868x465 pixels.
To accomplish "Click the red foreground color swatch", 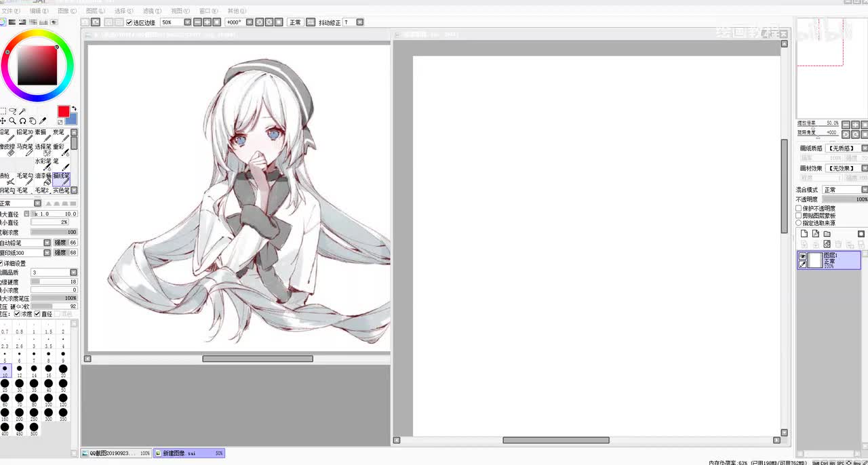I will pyautogui.click(x=63, y=112).
